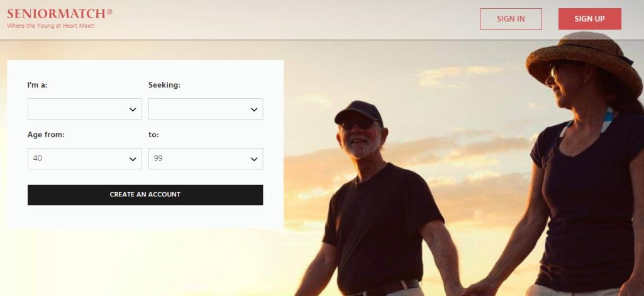Open the Seeking dropdown
The image size is (644, 296).
206,109
